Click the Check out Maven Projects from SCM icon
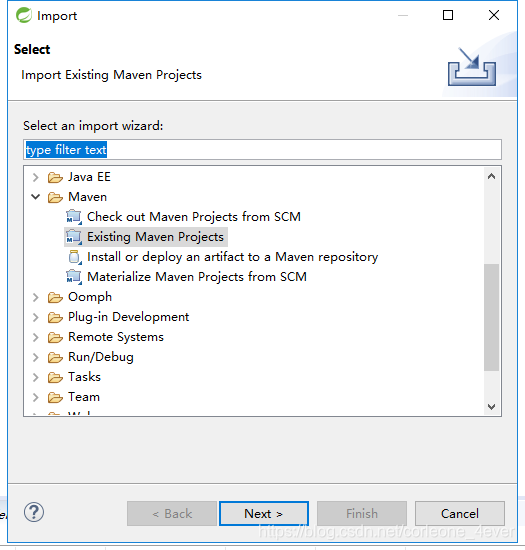Image resolution: width=525 pixels, height=550 pixels. [x=74, y=217]
